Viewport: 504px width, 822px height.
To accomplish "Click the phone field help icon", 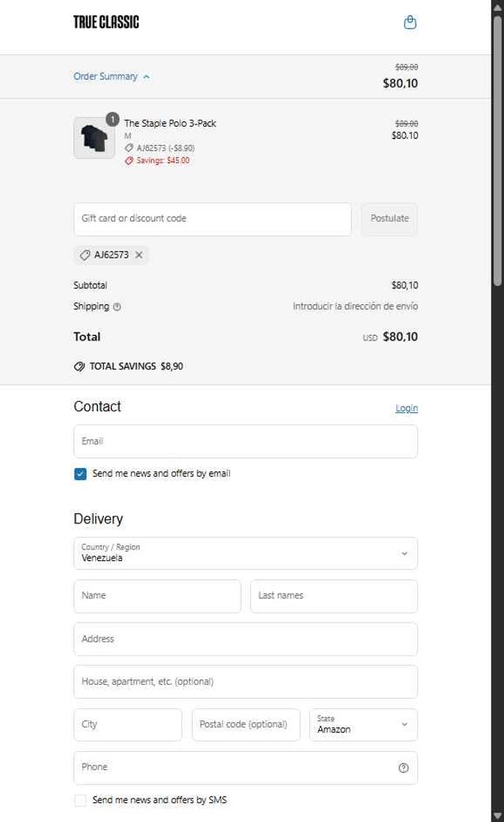I will coord(403,768).
